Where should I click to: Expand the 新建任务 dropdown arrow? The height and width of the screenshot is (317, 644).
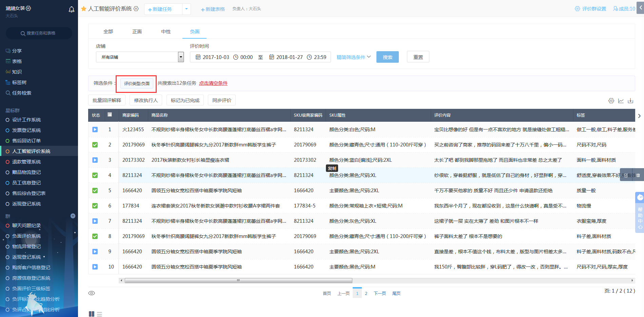tap(187, 9)
